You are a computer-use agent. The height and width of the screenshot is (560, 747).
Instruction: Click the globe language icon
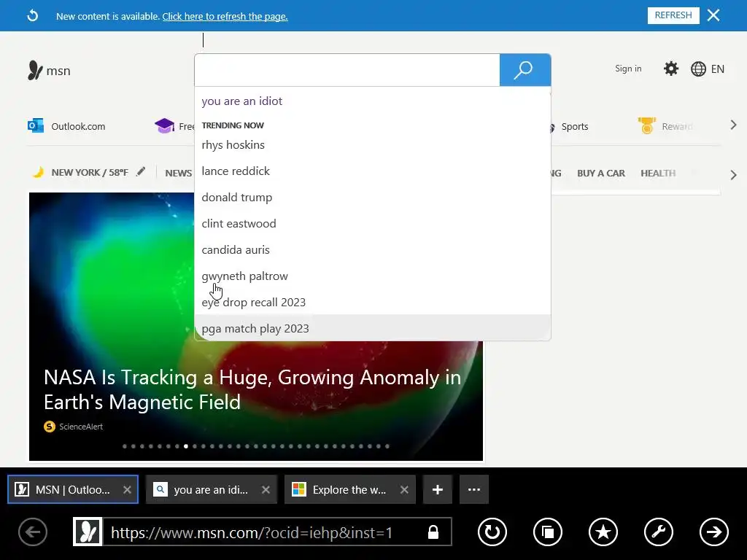(698, 69)
